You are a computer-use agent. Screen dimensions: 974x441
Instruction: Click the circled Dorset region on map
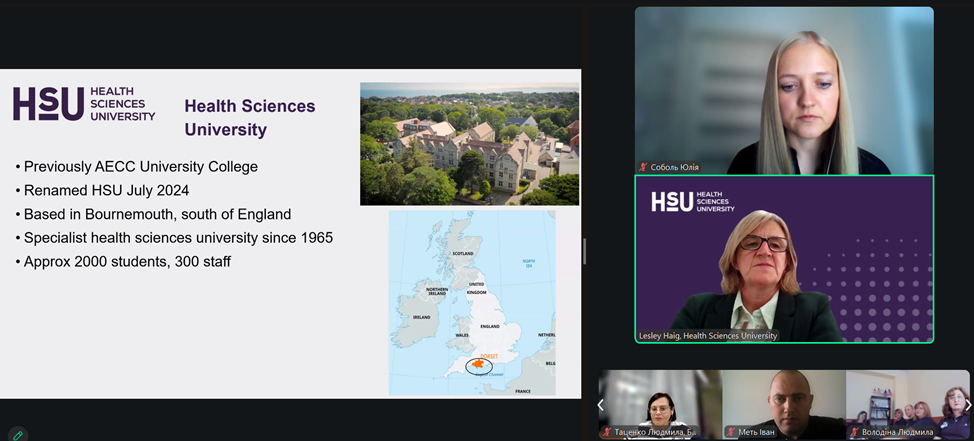coord(479,365)
